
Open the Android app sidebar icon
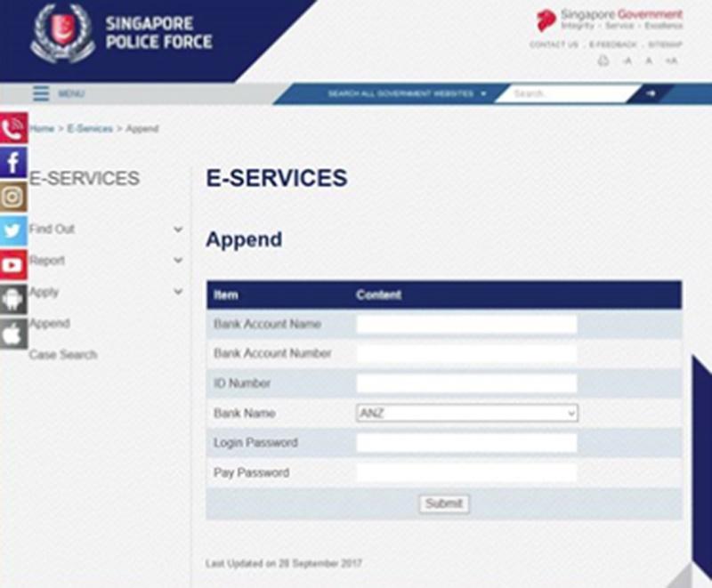pyautogui.click(x=13, y=299)
